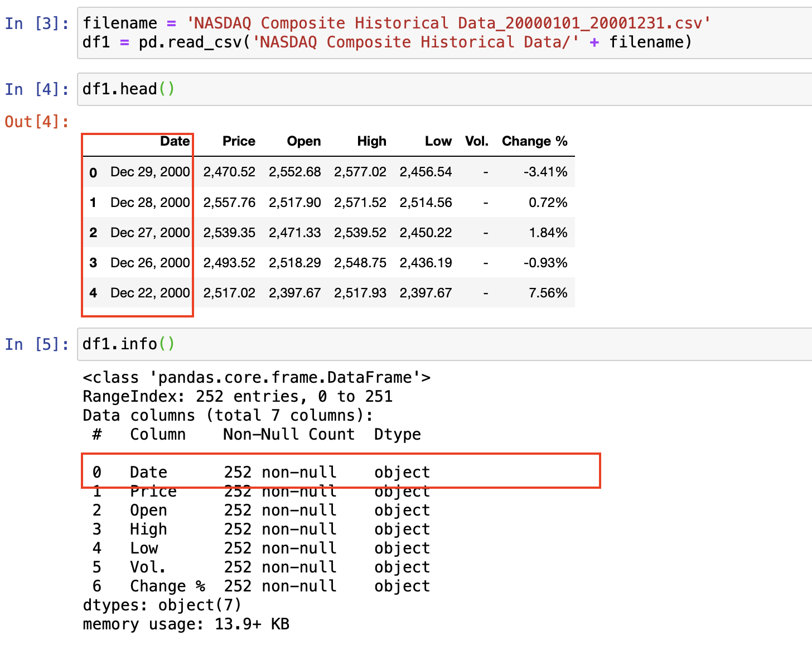Image resolution: width=812 pixels, height=645 pixels.
Task: Click the change value 7.56%
Action: [548, 292]
